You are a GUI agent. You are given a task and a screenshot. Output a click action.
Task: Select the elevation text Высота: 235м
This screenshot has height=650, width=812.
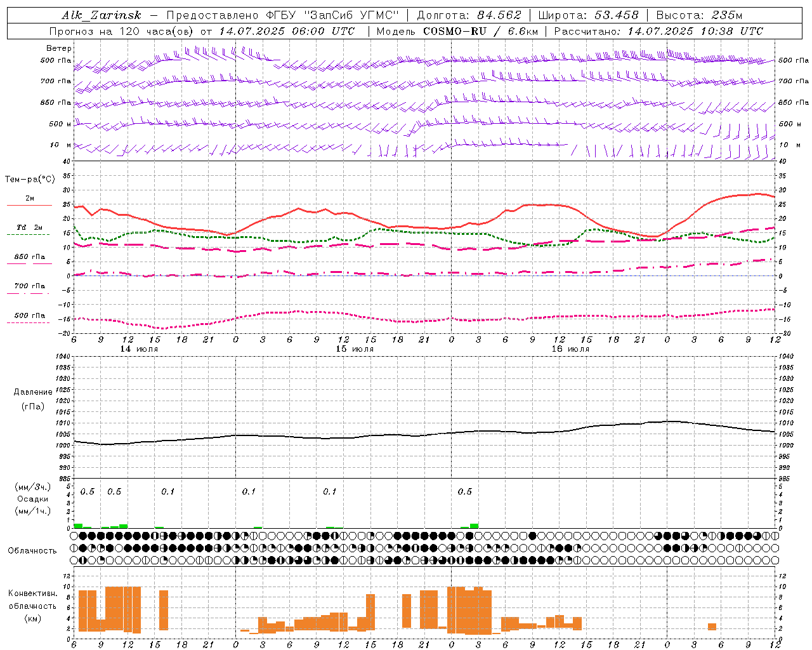(699, 15)
